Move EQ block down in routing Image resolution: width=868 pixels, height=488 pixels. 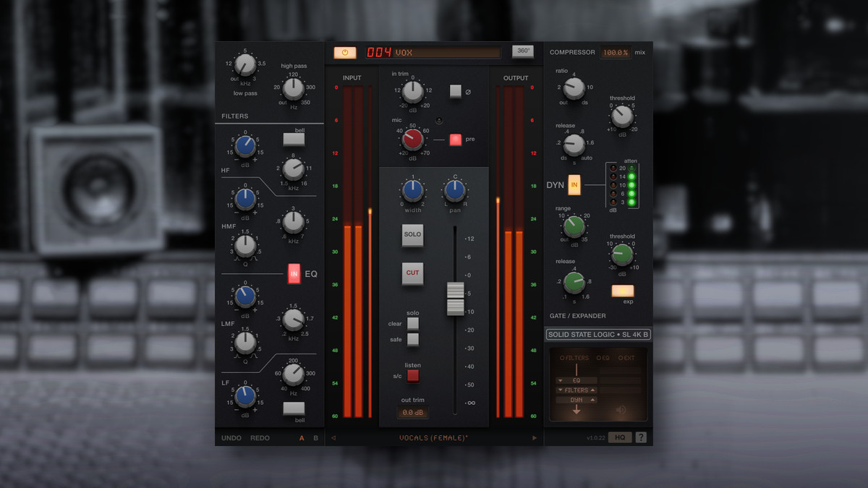tap(561, 380)
